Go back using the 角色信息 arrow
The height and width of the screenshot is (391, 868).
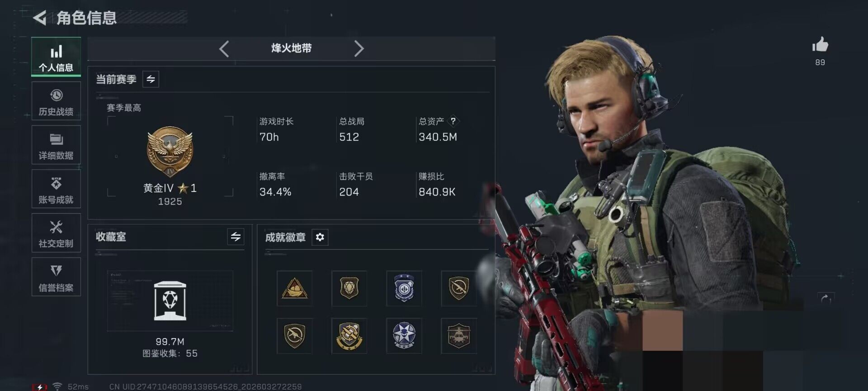(x=40, y=18)
